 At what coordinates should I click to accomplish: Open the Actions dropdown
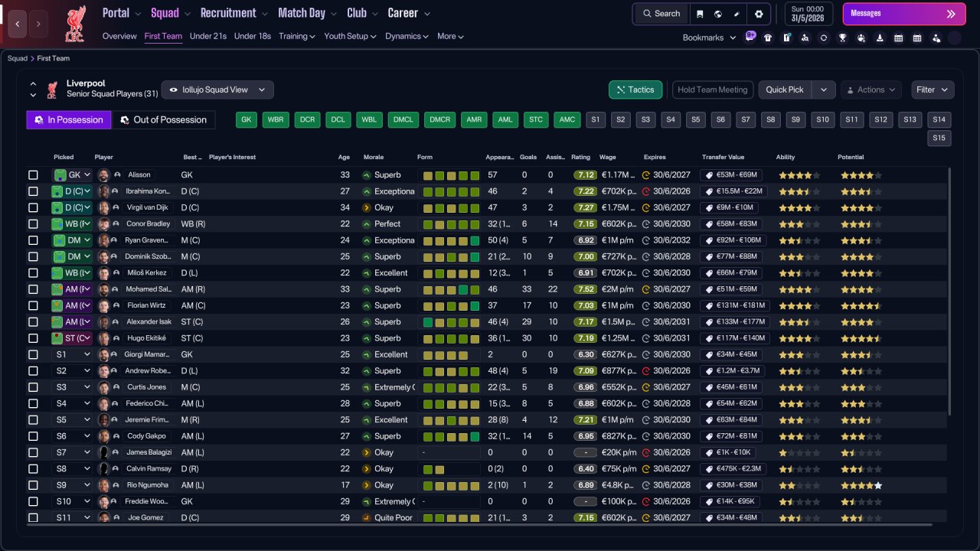click(871, 90)
